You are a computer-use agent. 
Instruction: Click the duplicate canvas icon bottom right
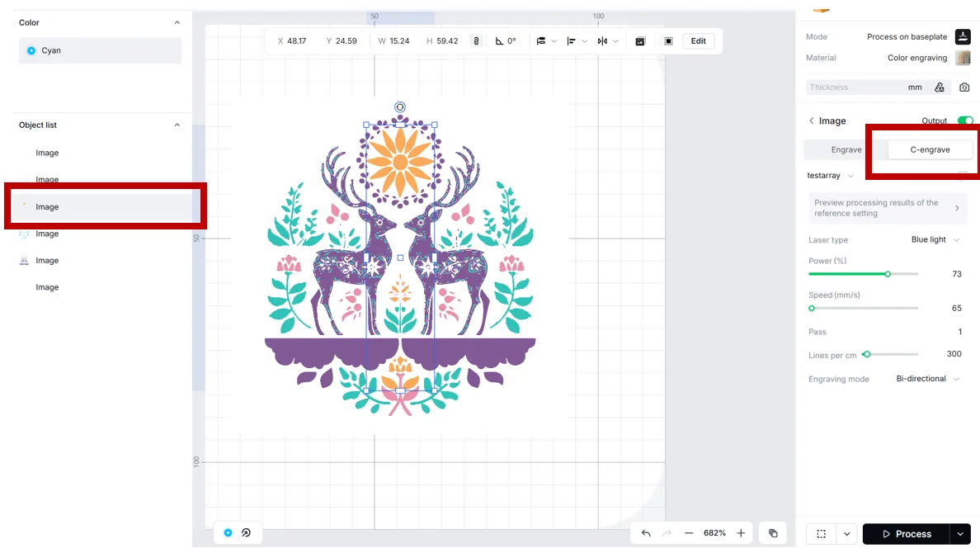(x=773, y=534)
